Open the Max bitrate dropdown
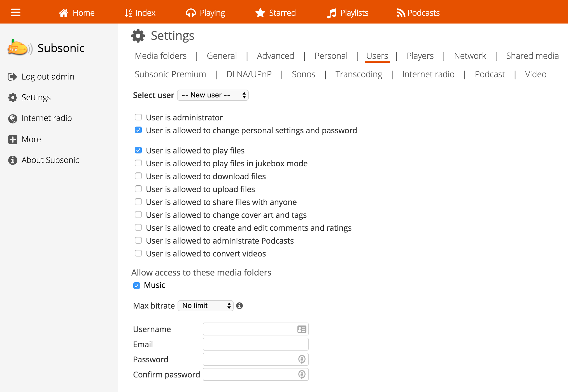The height and width of the screenshot is (392, 568). [x=206, y=306]
